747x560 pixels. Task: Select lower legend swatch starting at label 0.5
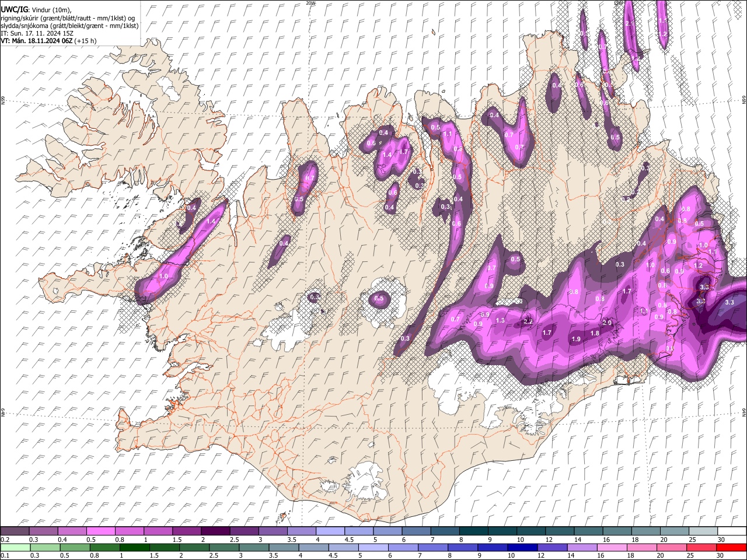[x=75, y=547]
